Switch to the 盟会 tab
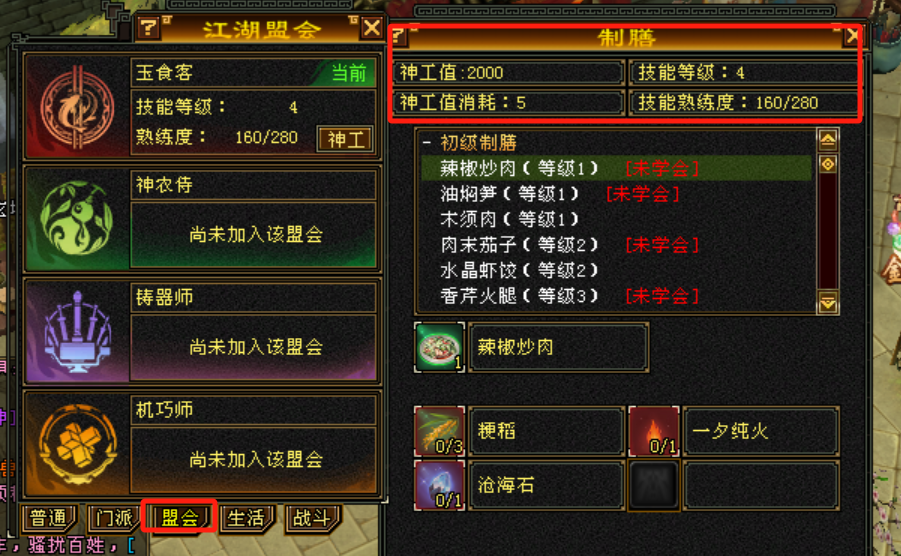This screenshot has height=556, width=901. click(179, 518)
